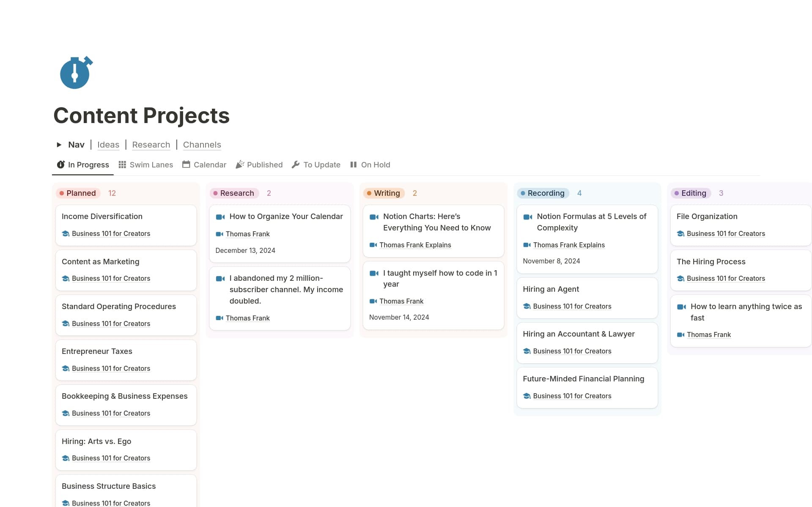Click the video icon on How to learn anything twice as fast
This screenshot has width=812, height=507.
(x=681, y=307)
